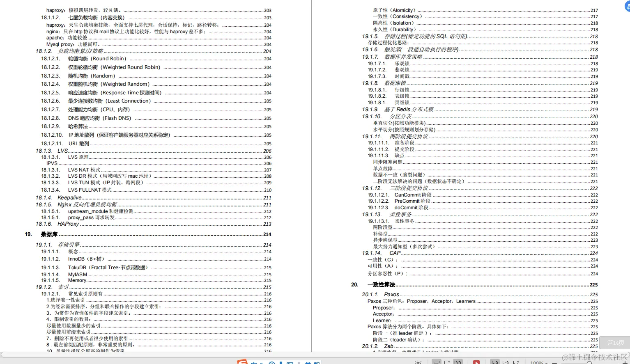Click the 19.1.1.5 Memory entry
Screen dimensions: 630x364
(156, 280)
